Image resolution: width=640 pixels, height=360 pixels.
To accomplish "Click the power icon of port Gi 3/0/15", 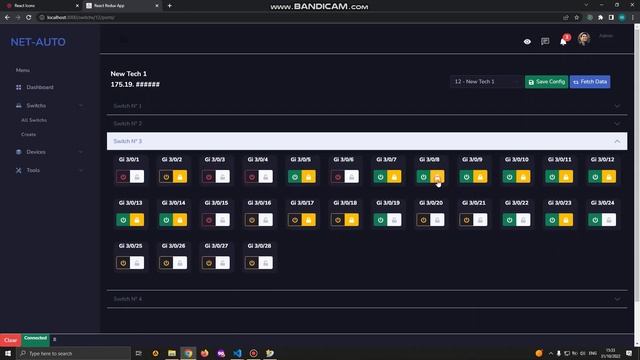I will tap(209, 220).
